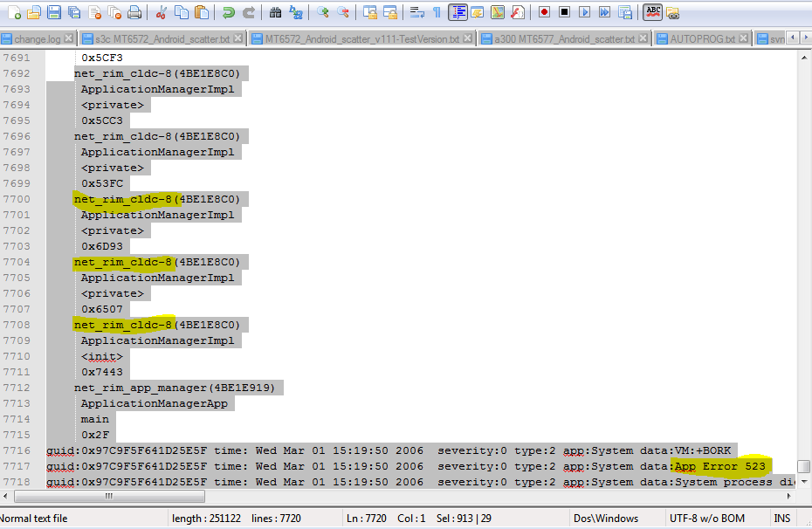Click the synchronize horizontal scrolling icon
The width and height of the screenshot is (812, 529).
(x=390, y=12)
